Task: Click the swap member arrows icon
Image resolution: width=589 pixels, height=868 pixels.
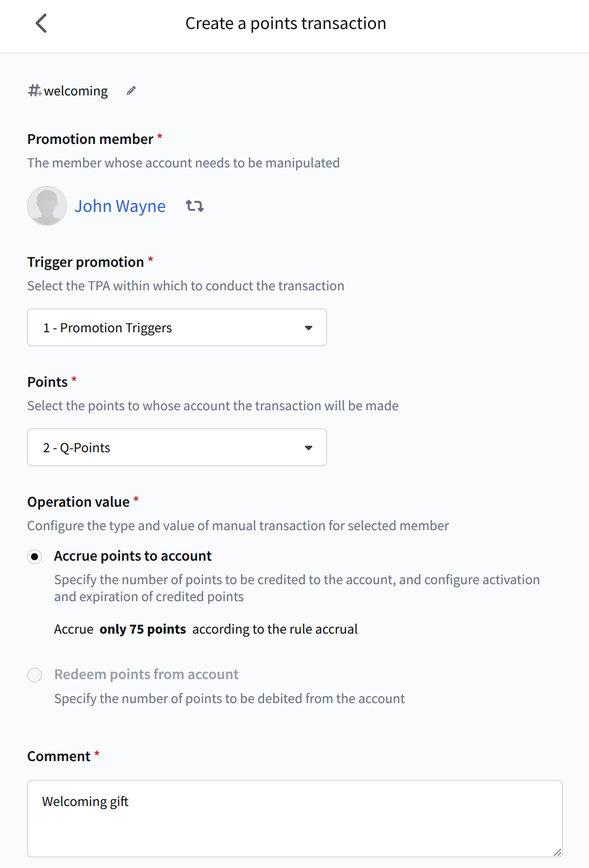Action: point(194,206)
